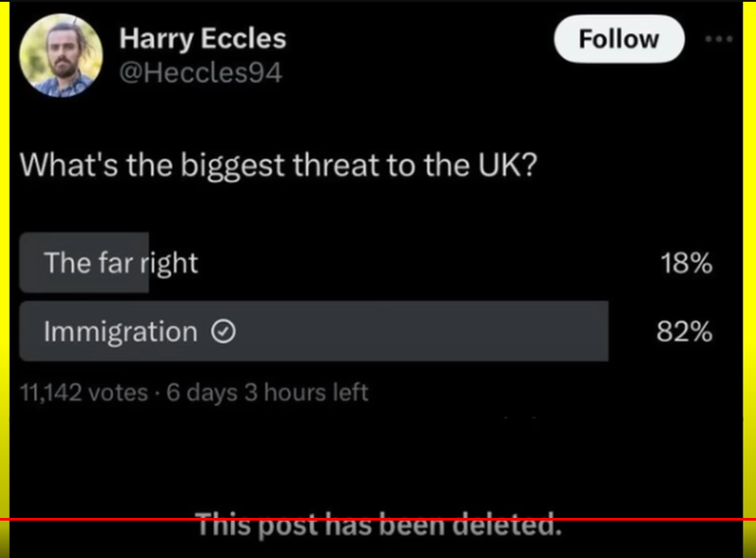Click the 11,142 votes count
Image resolution: width=756 pixels, height=558 pixels.
(x=84, y=392)
